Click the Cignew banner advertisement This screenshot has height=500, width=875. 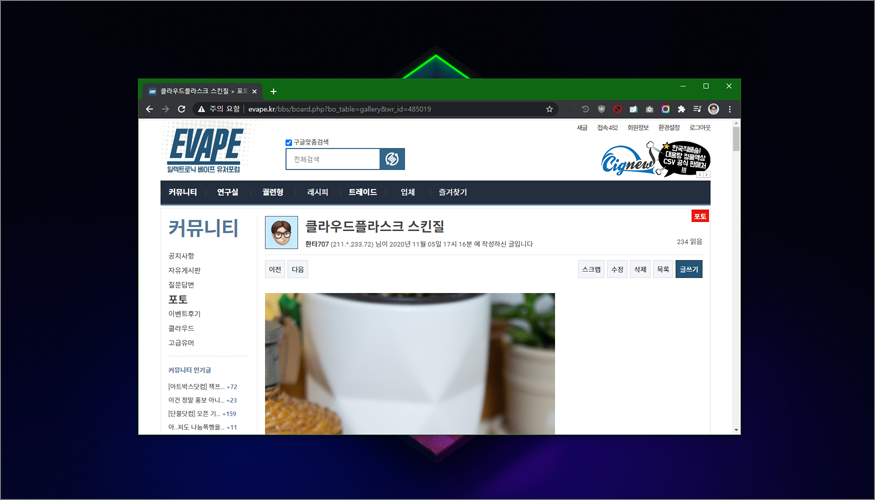pos(655,158)
